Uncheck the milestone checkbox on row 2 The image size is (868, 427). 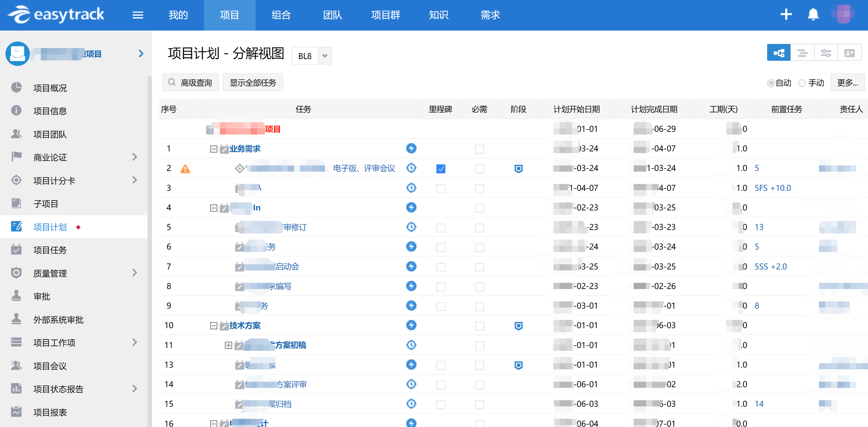(x=441, y=169)
